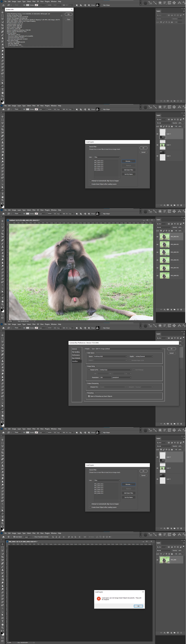Click the IMG_6065.CR2 layer thumbnail
The height and width of the screenshot is (644, 186).
(x=165, y=252)
